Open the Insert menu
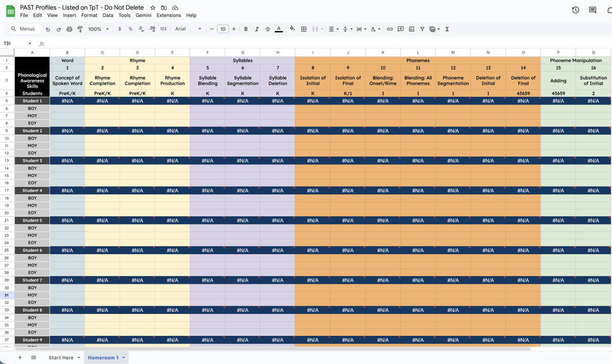 (69, 15)
